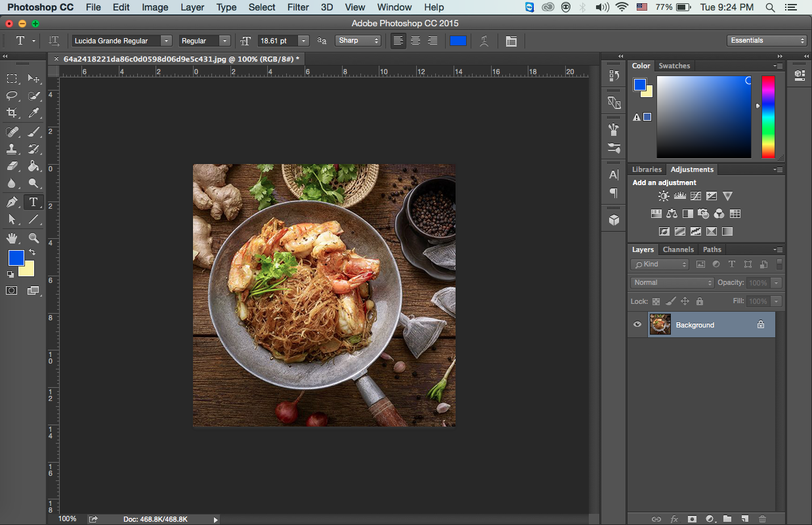Center align text
This screenshot has width=812, height=525.
point(415,41)
